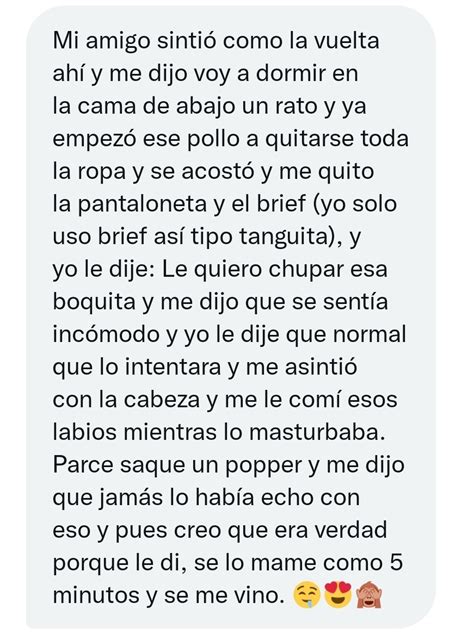Click the word 'cabeza'
The width and height of the screenshot is (474, 634).
coord(161,400)
